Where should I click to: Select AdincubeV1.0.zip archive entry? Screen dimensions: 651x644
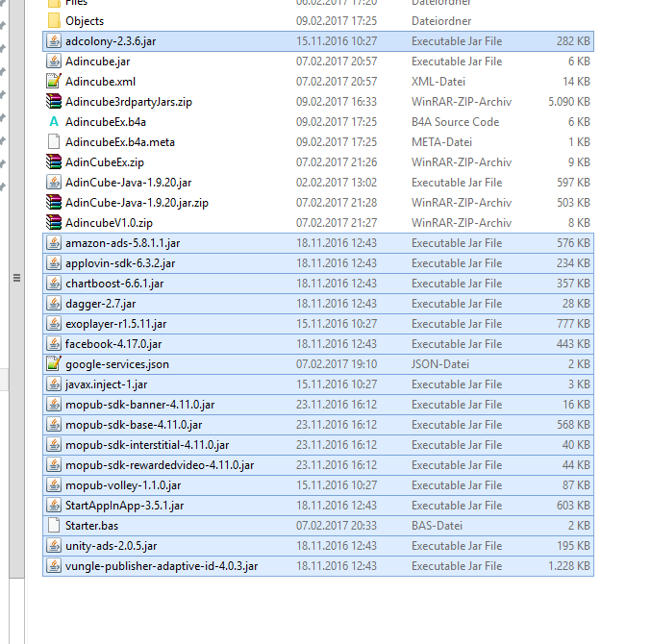(109, 223)
